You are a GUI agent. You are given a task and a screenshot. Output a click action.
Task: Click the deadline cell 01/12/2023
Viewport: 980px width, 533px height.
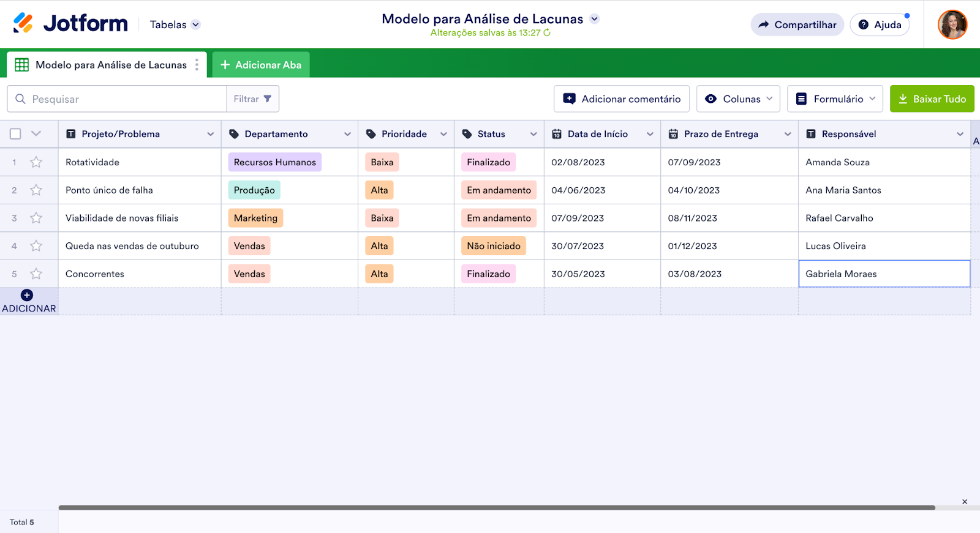point(729,246)
